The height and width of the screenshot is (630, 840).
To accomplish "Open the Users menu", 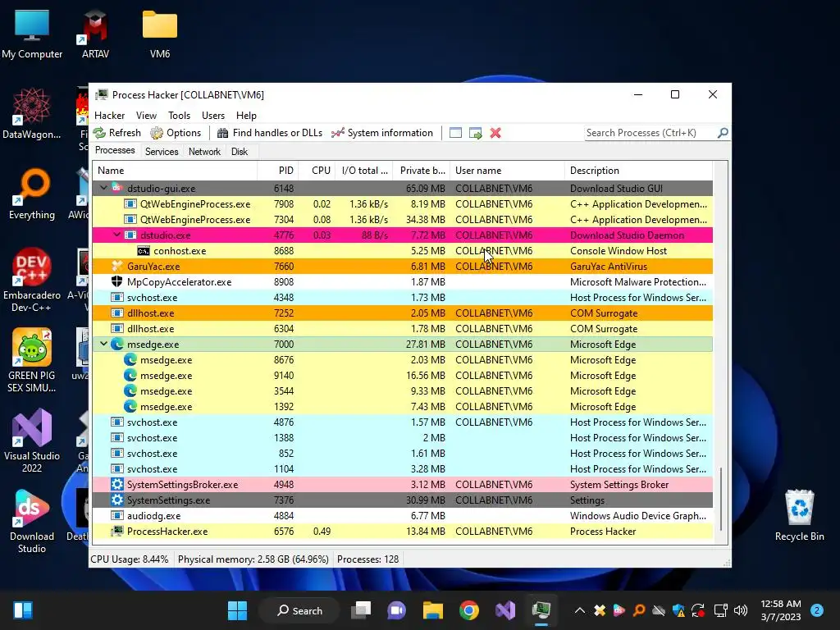I will (x=213, y=116).
